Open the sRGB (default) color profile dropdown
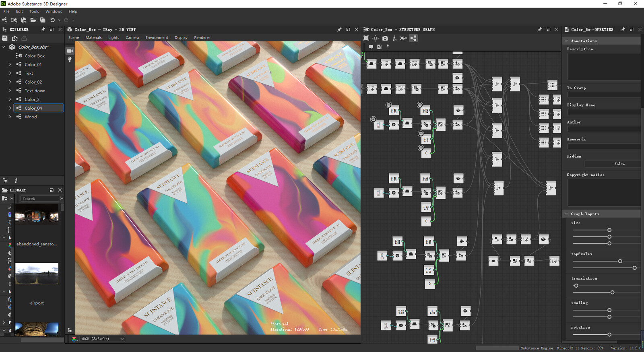644x352 pixels. tap(102, 339)
